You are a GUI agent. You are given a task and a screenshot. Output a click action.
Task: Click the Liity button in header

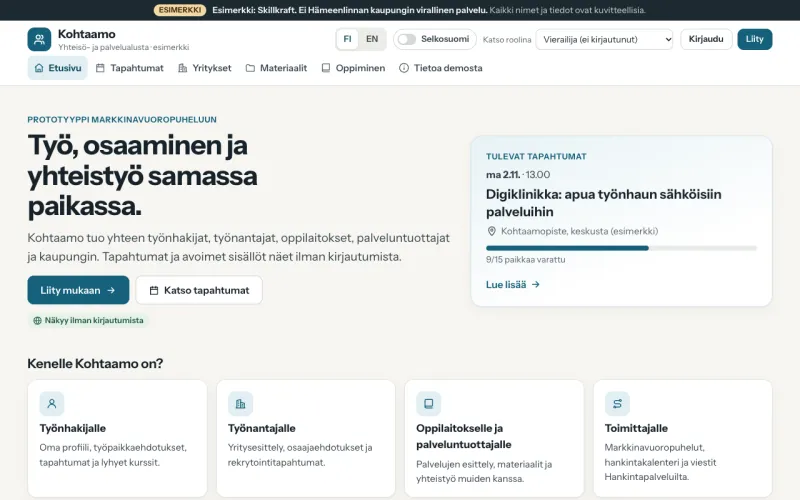(755, 39)
